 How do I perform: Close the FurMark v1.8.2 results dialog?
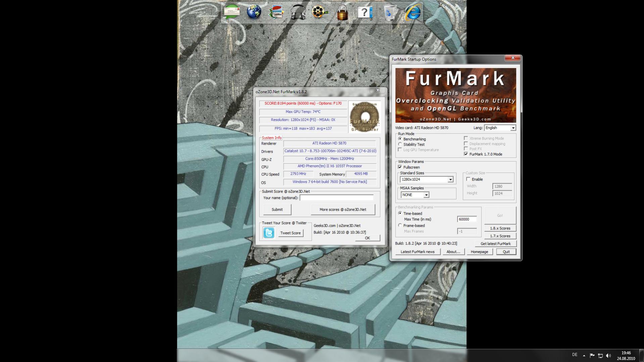click(378, 90)
